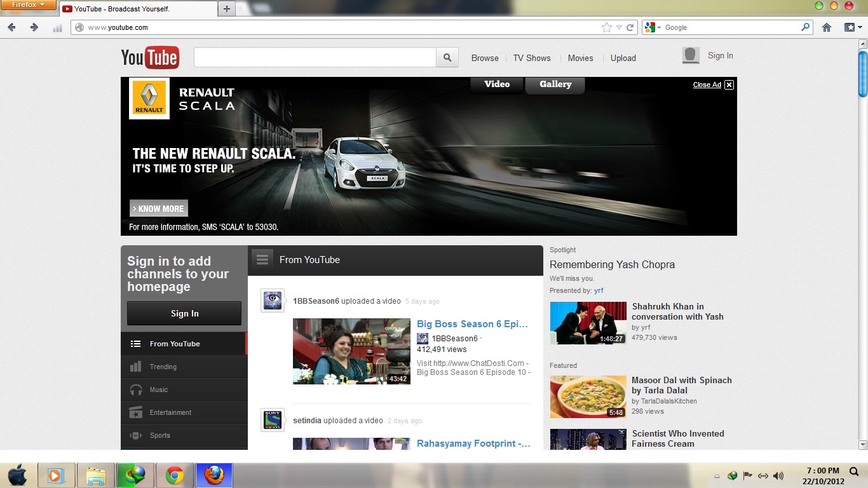
Task: Click the setindia channel avatar
Action: (273, 420)
